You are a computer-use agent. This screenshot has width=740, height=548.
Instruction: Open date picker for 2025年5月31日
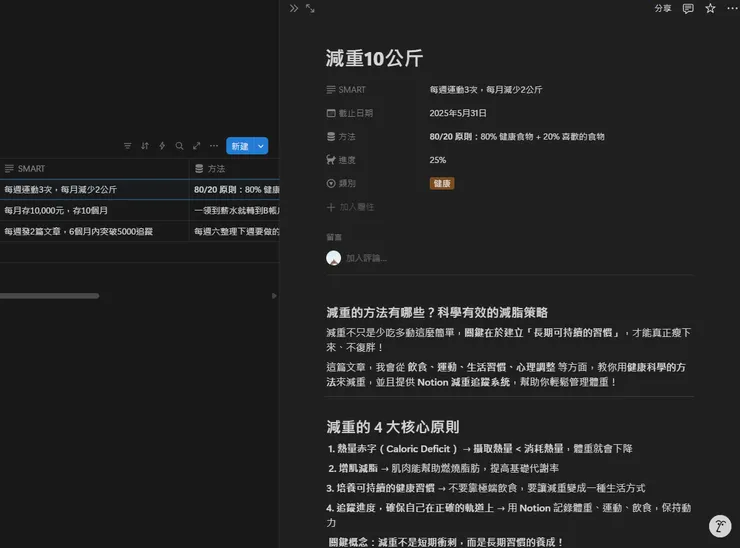coord(458,113)
